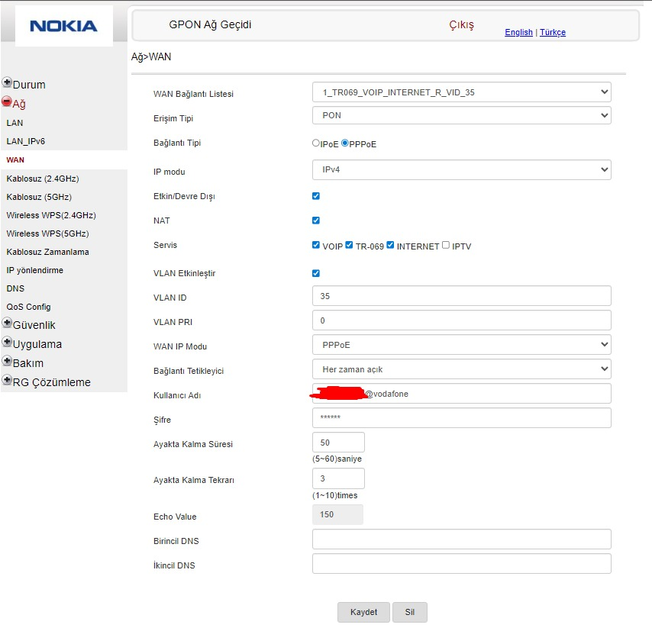652x644 pixels.
Task: Click the Echo Value field
Action: coord(337,514)
